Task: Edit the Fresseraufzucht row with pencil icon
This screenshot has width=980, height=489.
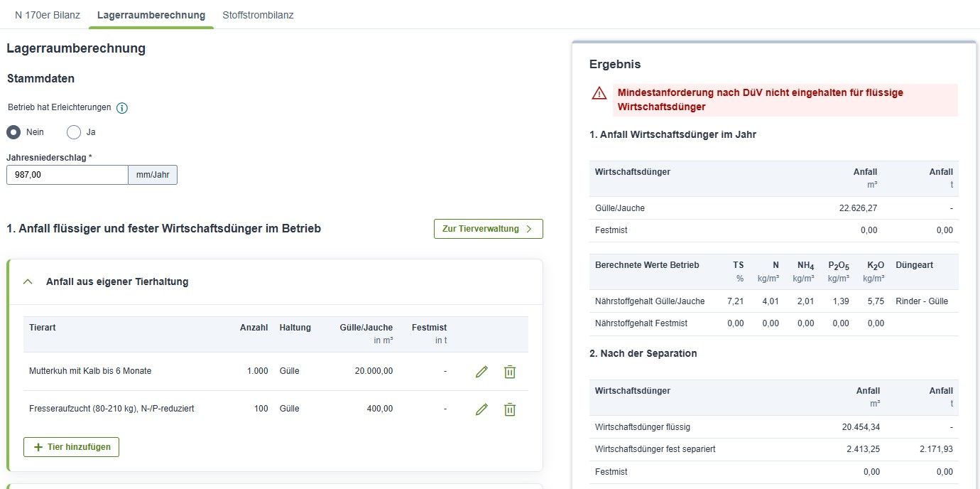Action: [481, 409]
